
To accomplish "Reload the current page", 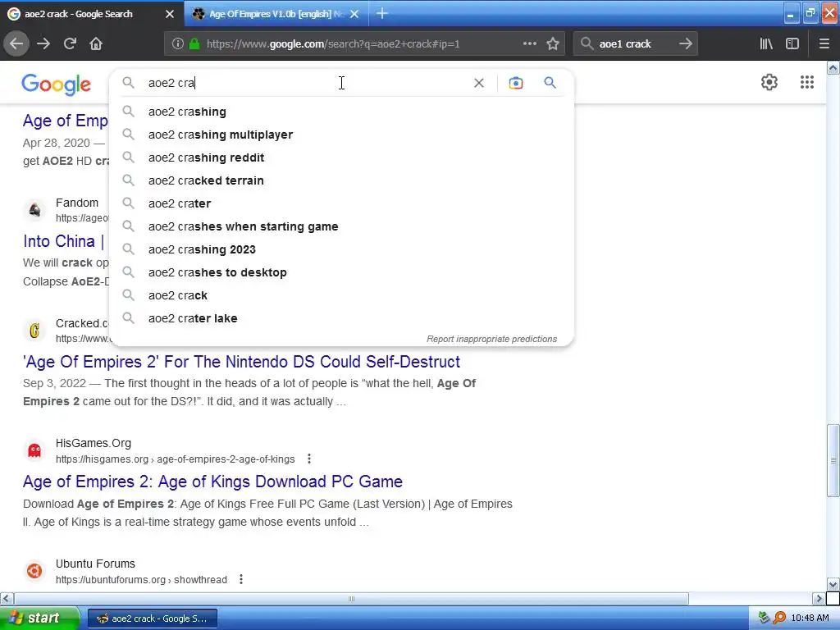I will click(x=70, y=44).
